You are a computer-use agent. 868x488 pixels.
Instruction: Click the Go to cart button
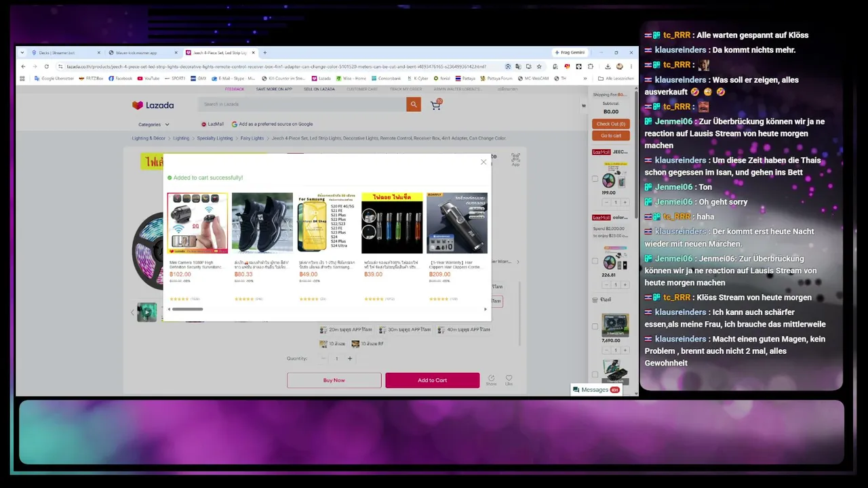click(x=611, y=136)
